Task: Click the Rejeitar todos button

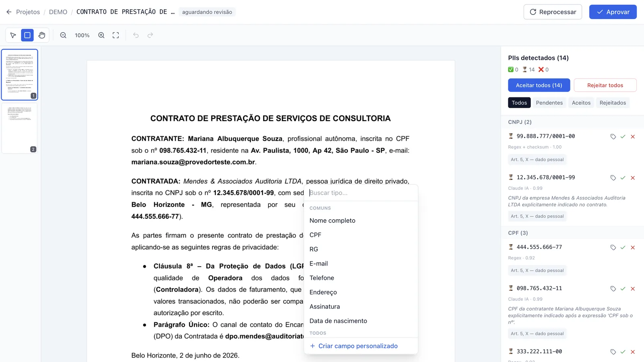Action: point(605,85)
